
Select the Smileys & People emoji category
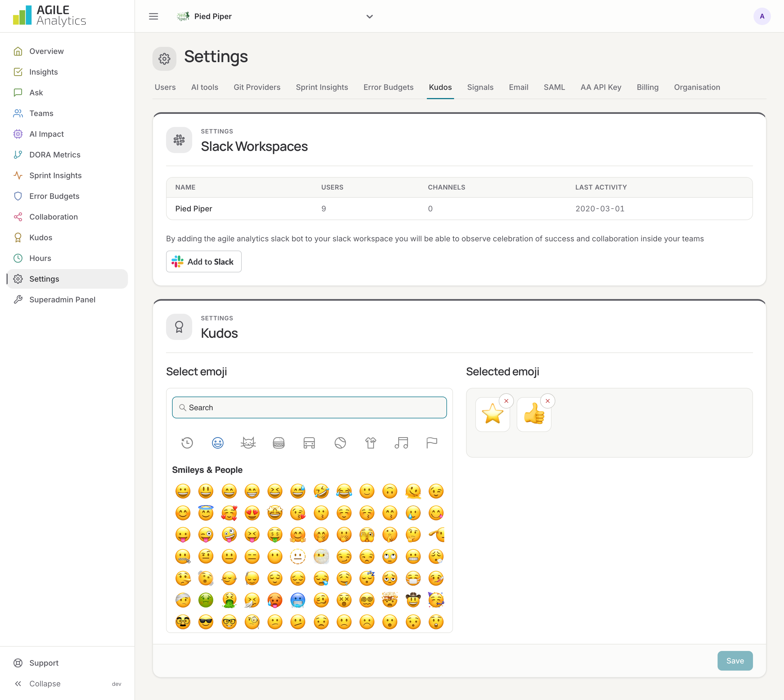(x=218, y=443)
